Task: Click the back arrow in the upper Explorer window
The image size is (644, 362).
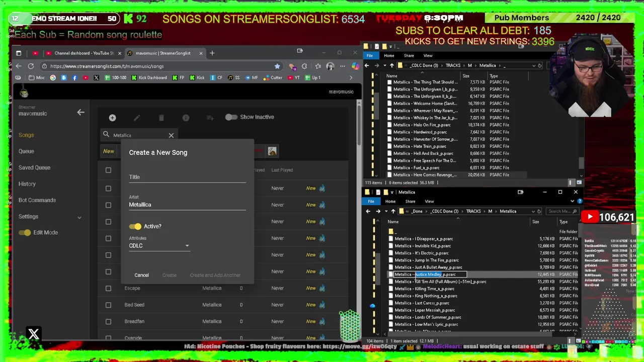Action: coord(367,65)
